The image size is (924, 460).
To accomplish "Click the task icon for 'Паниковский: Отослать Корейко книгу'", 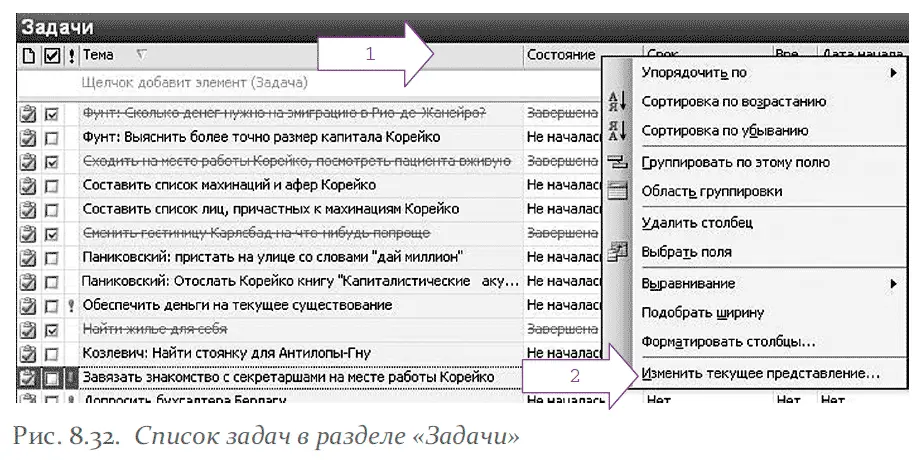I will (x=28, y=282).
